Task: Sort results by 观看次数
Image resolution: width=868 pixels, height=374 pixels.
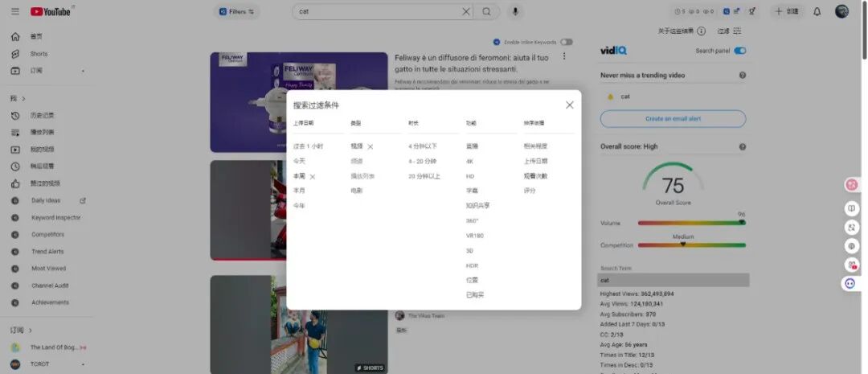Action: pyautogui.click(x=535, y=175)
